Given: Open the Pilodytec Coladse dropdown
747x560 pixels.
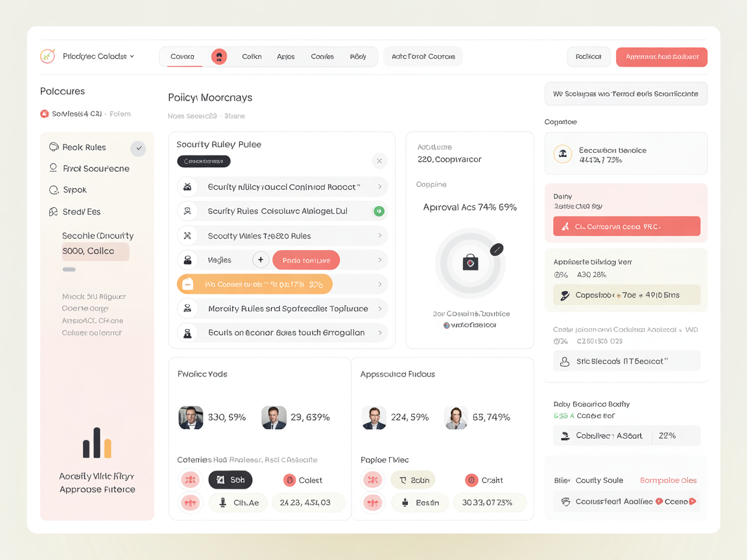Looking at the screenshot, I should (94, 56).
